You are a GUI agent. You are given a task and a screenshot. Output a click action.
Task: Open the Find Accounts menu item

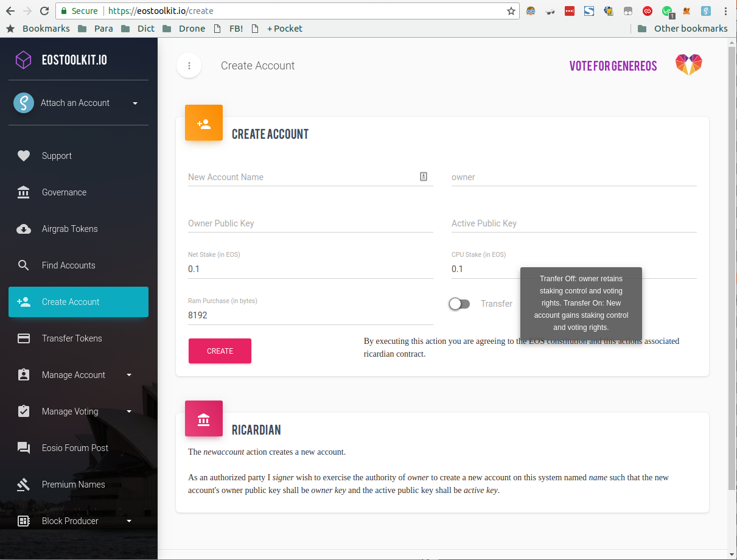coord(79,265)
